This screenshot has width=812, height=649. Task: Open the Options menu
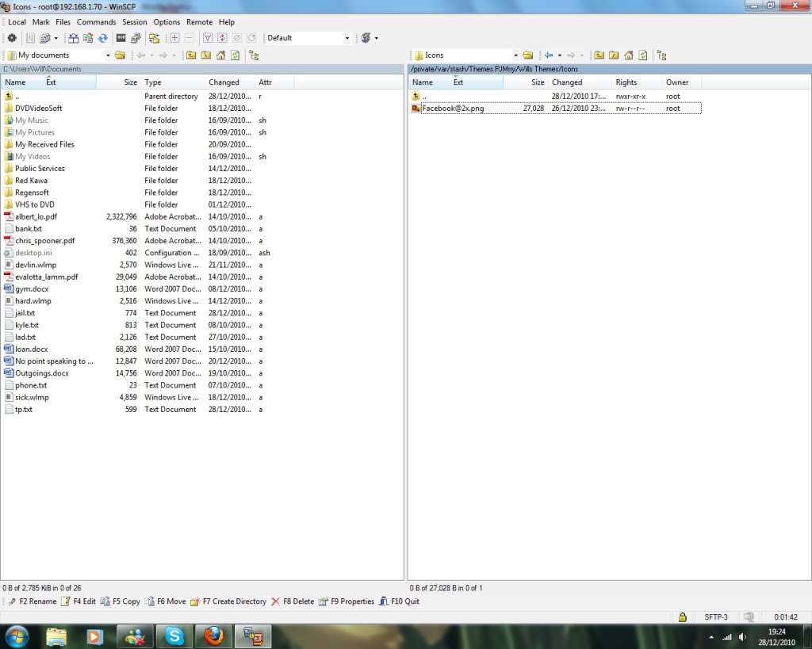(x=167, y=21)
